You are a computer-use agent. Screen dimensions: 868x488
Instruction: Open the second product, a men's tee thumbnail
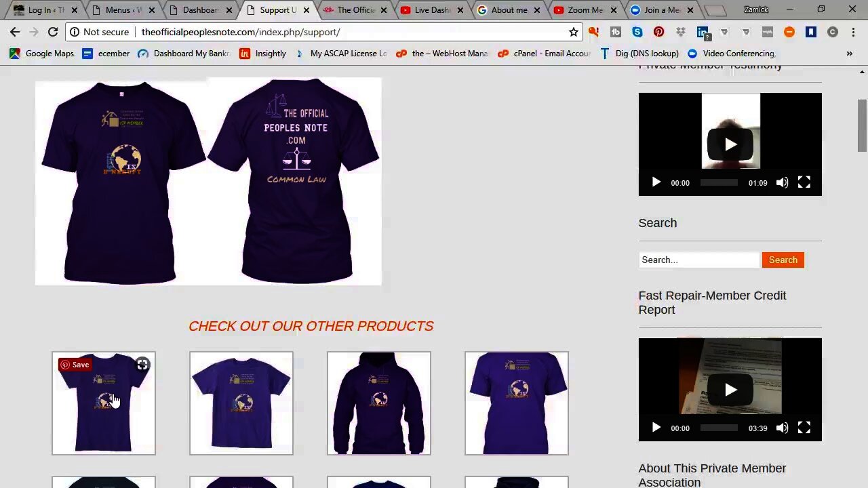tap(241, 403)
